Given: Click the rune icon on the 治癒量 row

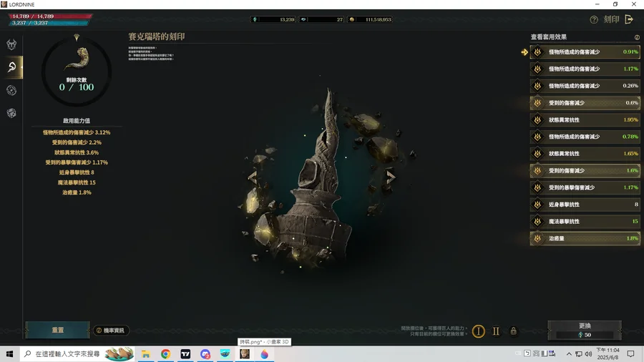Looking at the screenshot, I should (537, 238).
